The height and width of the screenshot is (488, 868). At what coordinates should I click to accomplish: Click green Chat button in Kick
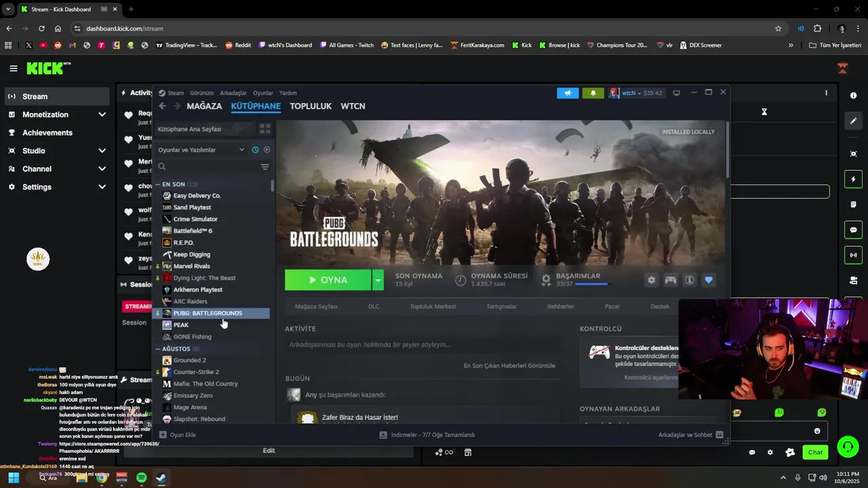[x=815, y=452]
